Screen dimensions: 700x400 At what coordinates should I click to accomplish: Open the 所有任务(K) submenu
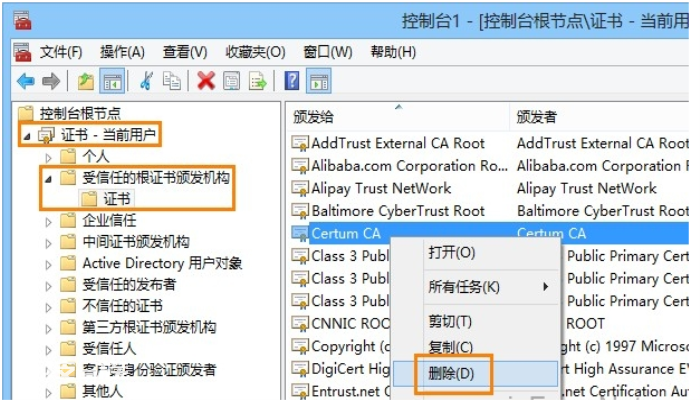tap(475, 287)
